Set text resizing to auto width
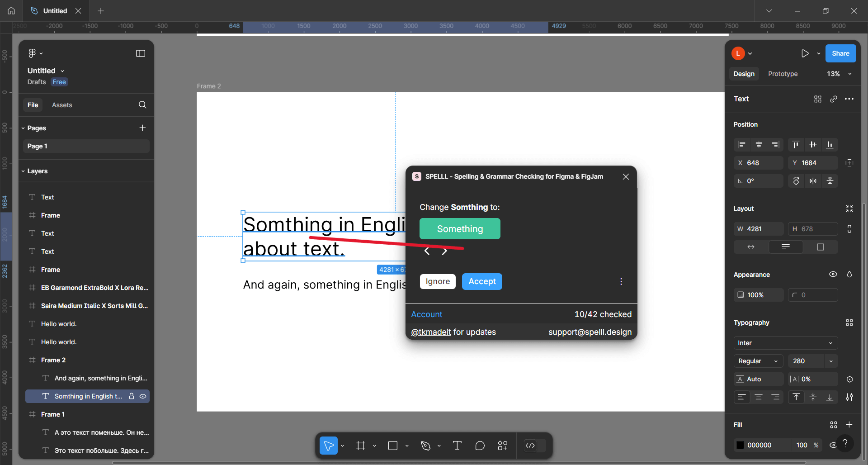The height and width of the screenshot is (465, 868). pos(751,247)
